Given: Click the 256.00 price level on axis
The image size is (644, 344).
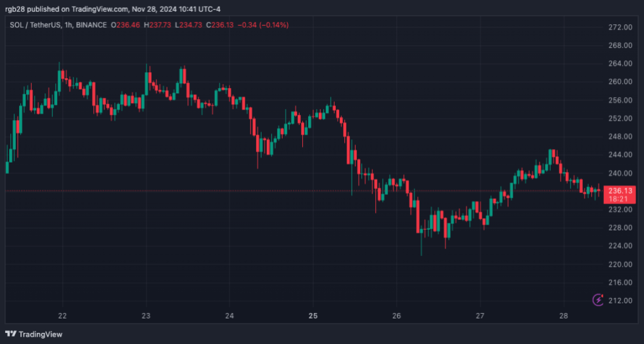Looking at the screenshot, I should point(620,100).
